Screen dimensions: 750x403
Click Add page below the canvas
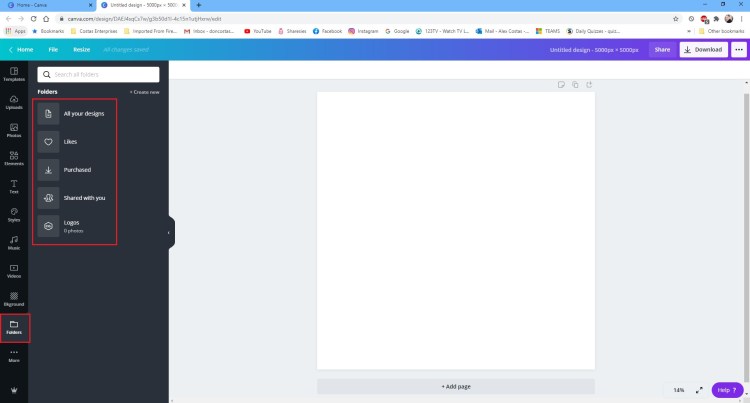pos(456,386)
